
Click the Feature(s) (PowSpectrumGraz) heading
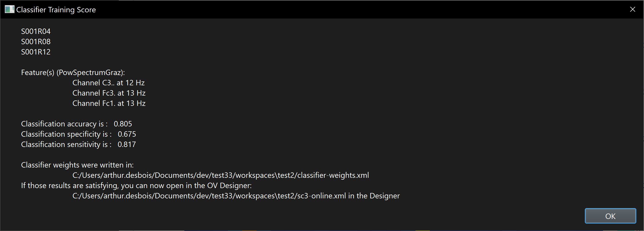point(73,73)
